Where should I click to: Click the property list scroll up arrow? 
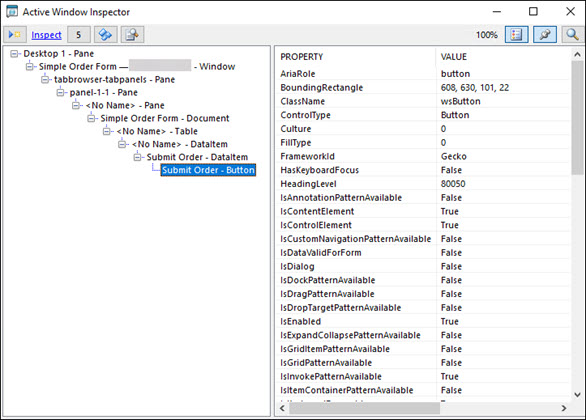point(577,55)
